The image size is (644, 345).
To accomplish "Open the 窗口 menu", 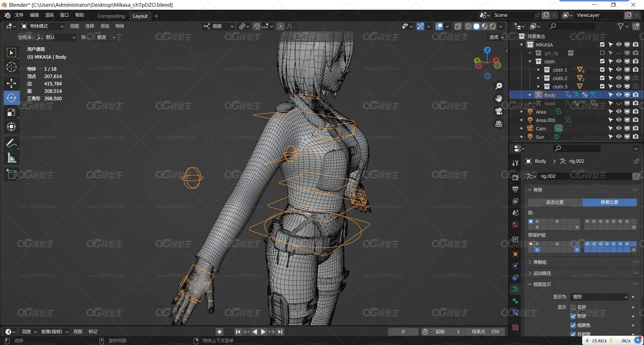I will 64,15.
